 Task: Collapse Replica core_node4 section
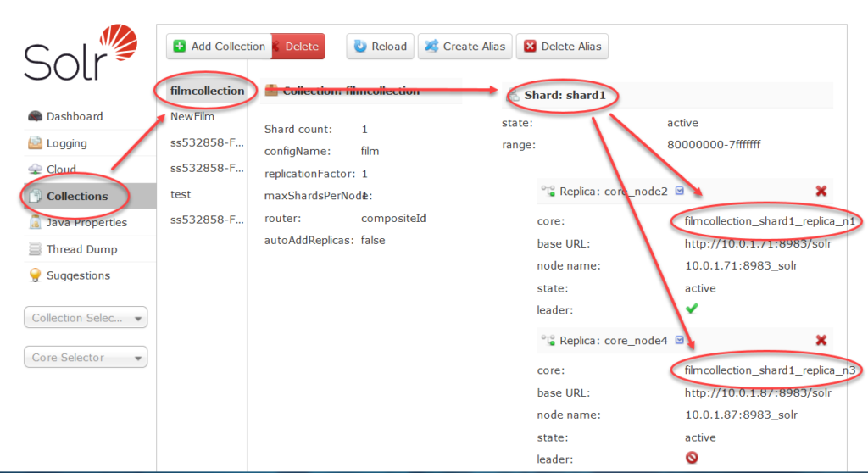pyautogui.click(x=614, y=341)
